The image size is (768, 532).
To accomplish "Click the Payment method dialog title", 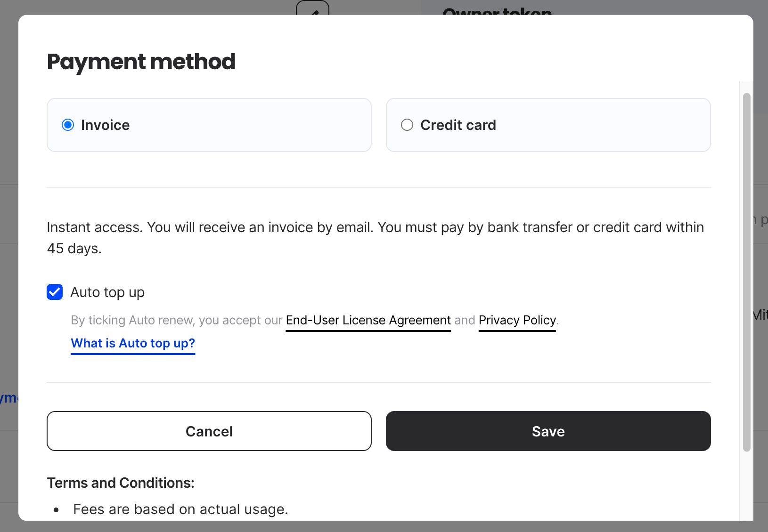I will (x=141, y=61).
